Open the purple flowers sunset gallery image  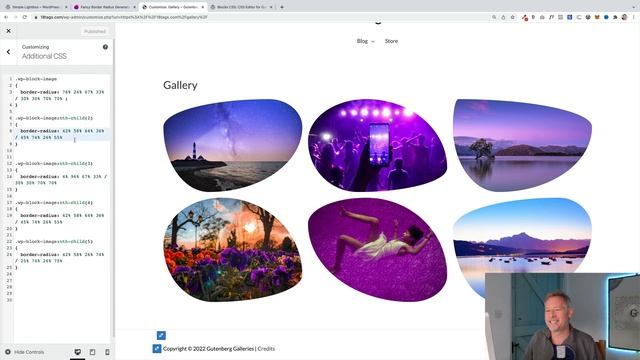tap(233, 250)
